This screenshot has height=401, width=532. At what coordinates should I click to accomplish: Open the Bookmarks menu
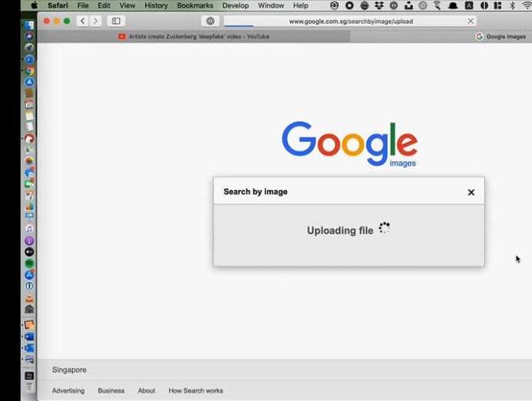pos(195,5)
